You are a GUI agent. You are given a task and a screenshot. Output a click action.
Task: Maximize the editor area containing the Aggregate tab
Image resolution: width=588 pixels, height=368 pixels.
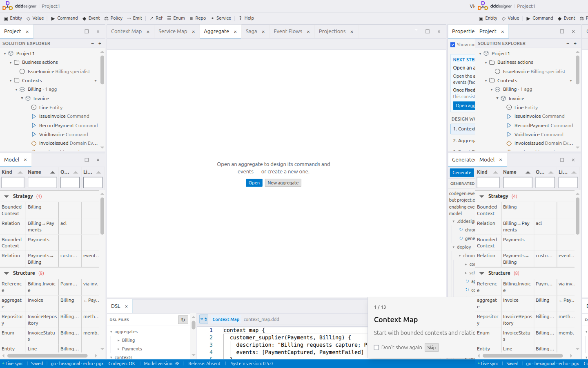[x=428, y=31]
